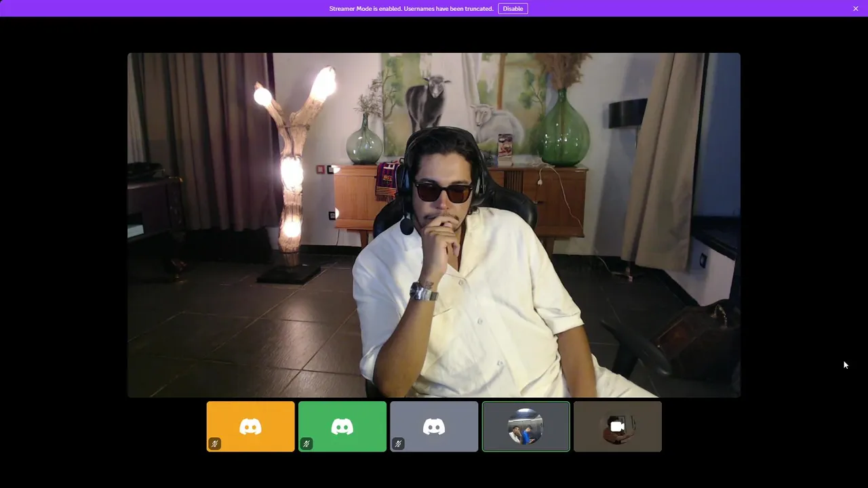This screenshot has width=868, height=488.
Task: Focus the main webcam video feed
Action: pos(434,225)
